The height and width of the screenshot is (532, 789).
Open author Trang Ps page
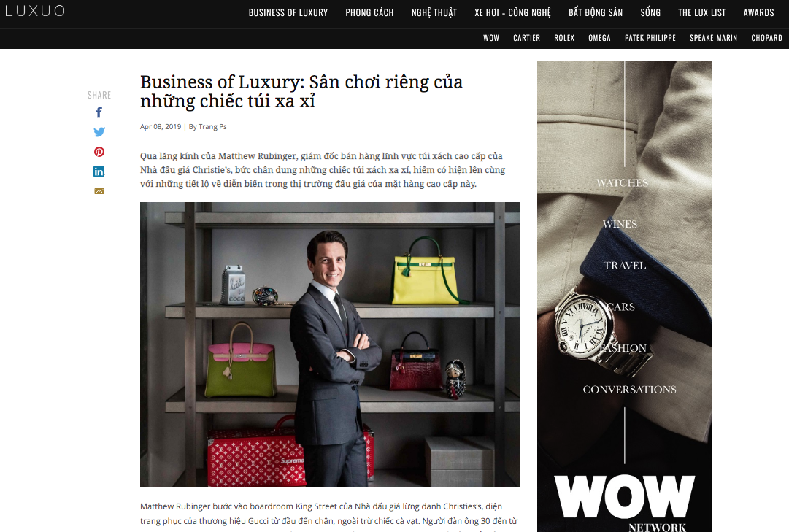coord(212,127)
